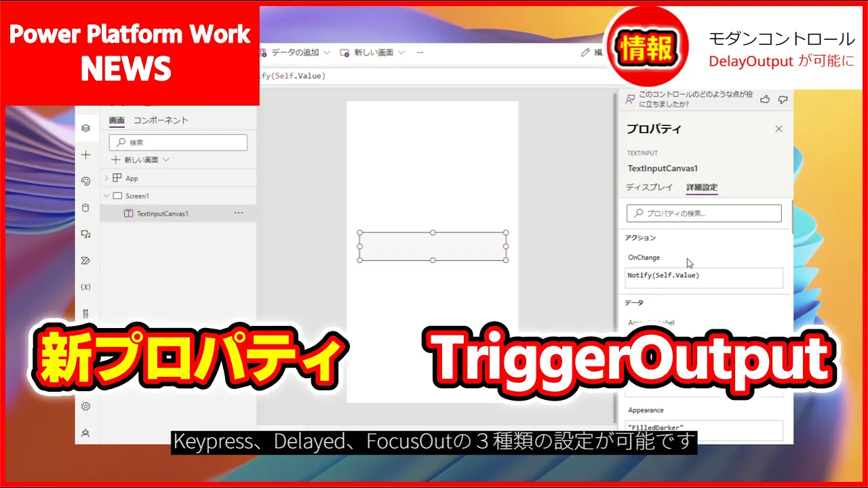Viewport: 868px width, 488px height.
Task: Select the text input control on canvas
Action: click(433, 246)
